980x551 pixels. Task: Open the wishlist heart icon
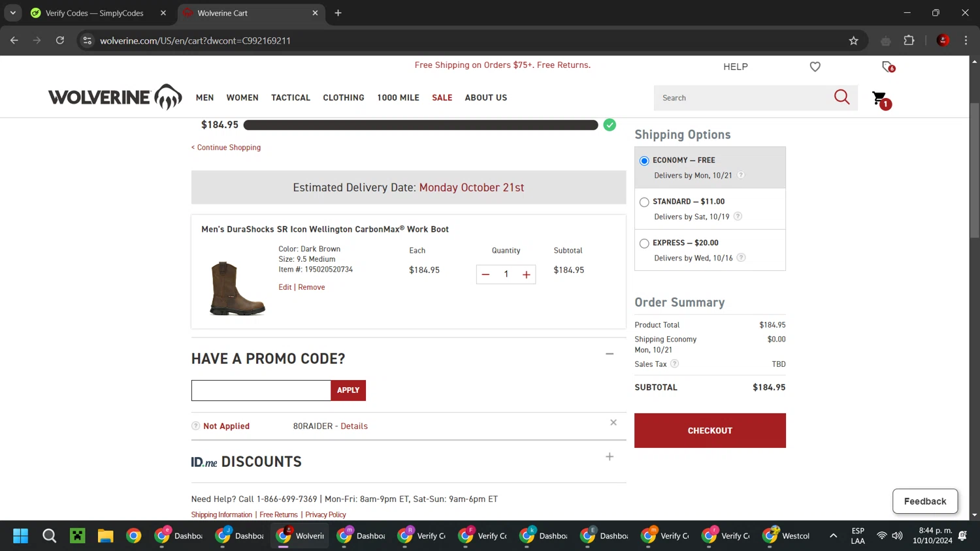(x=815, y=67)
